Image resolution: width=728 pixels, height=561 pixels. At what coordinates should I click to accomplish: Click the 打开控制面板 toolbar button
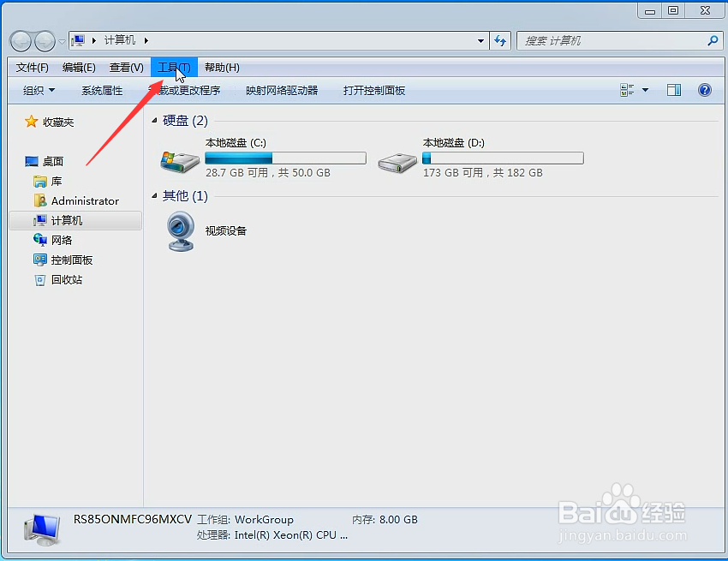[374, 91]
